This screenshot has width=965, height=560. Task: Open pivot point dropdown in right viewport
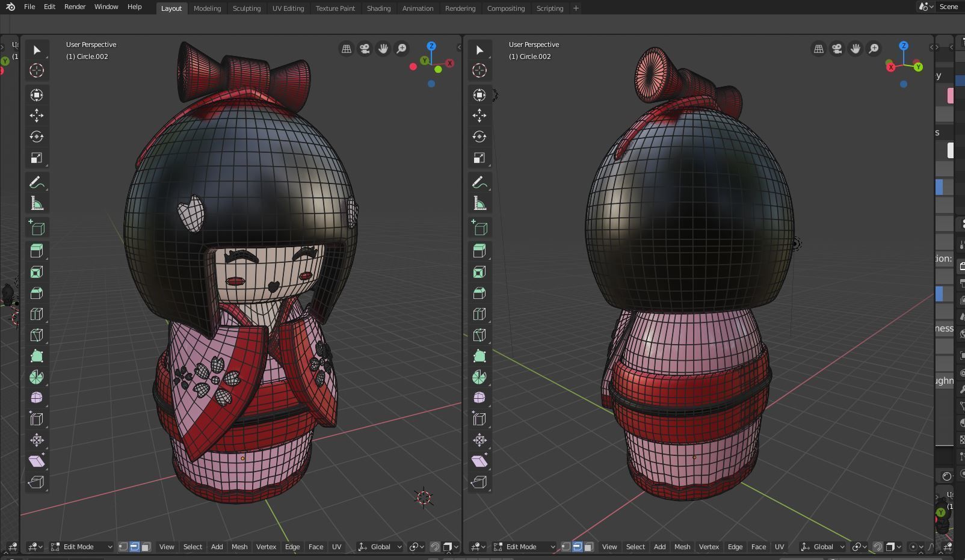pyautogui.click(x=860, y=547)
